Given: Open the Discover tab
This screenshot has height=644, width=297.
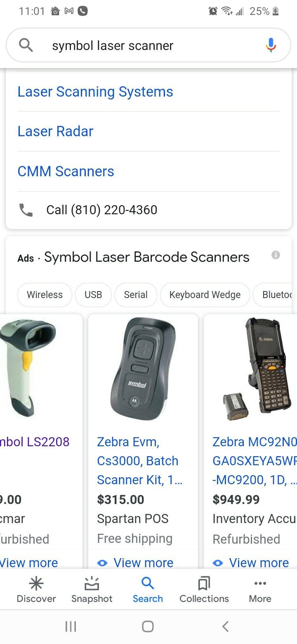Looking at the screenshot, I should (36, 590).
